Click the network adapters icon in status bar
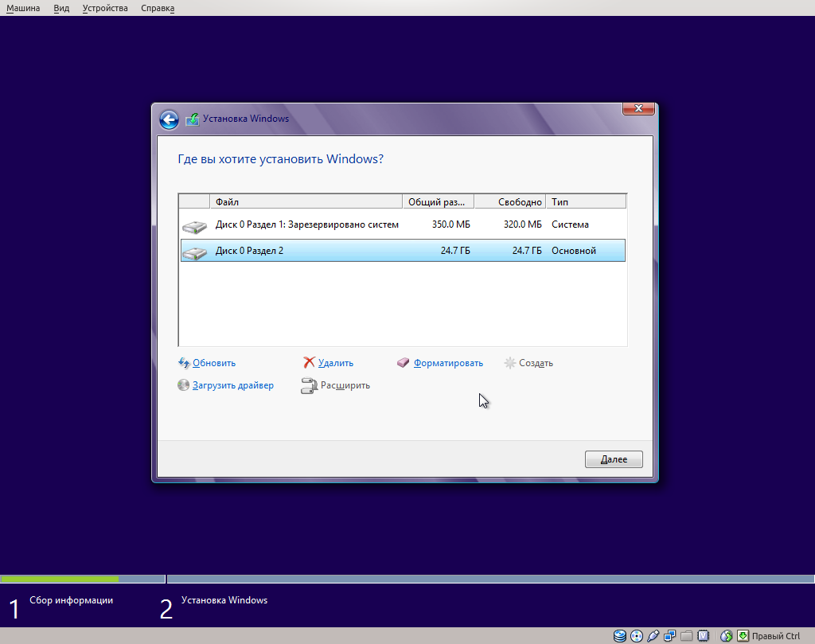This screenshot has height=644, width=815. click(669, 636)
